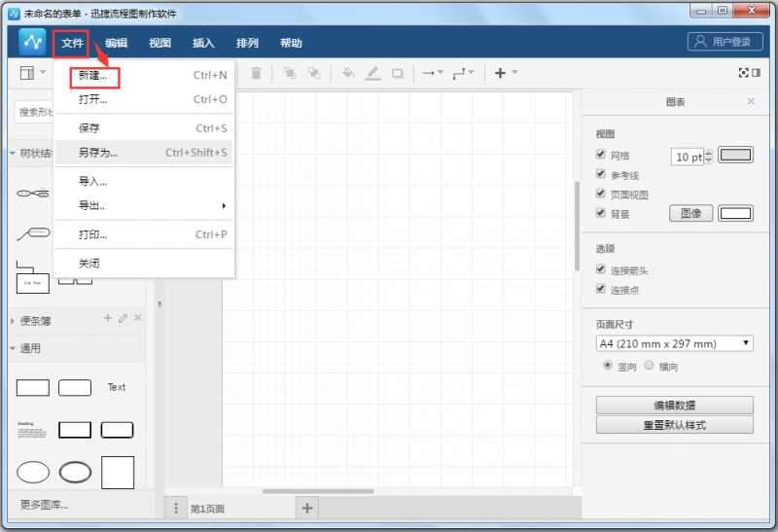
Task: Open the A4 page size dropdown
Action: 674,343
